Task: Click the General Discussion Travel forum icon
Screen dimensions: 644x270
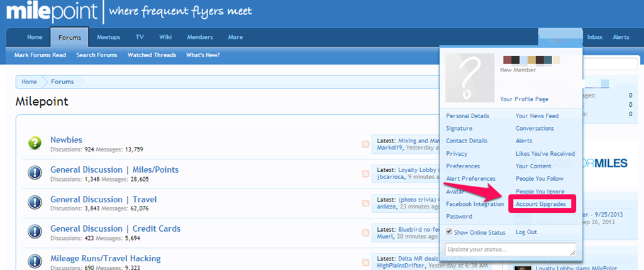Action: coord(35,202)
